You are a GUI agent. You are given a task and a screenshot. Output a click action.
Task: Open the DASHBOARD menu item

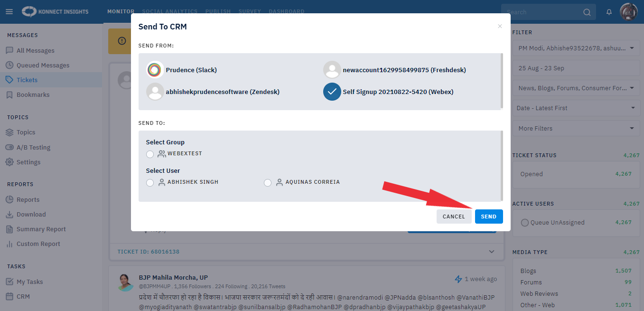click(x=287, y=11)
